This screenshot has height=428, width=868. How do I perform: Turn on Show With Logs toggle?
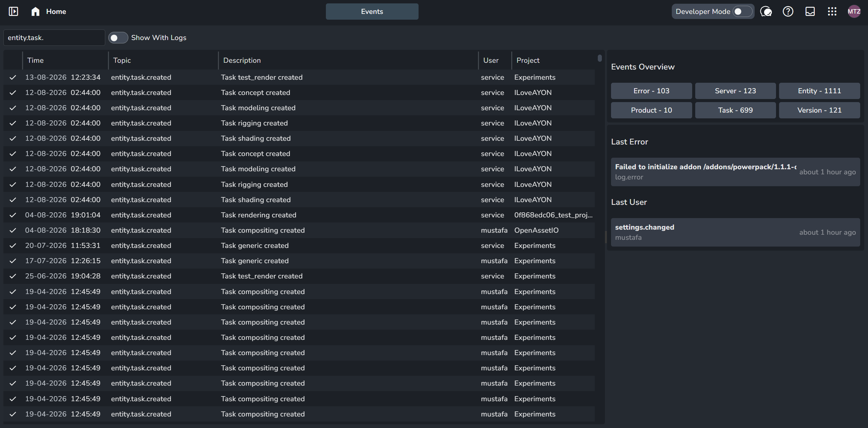[118, 38]
